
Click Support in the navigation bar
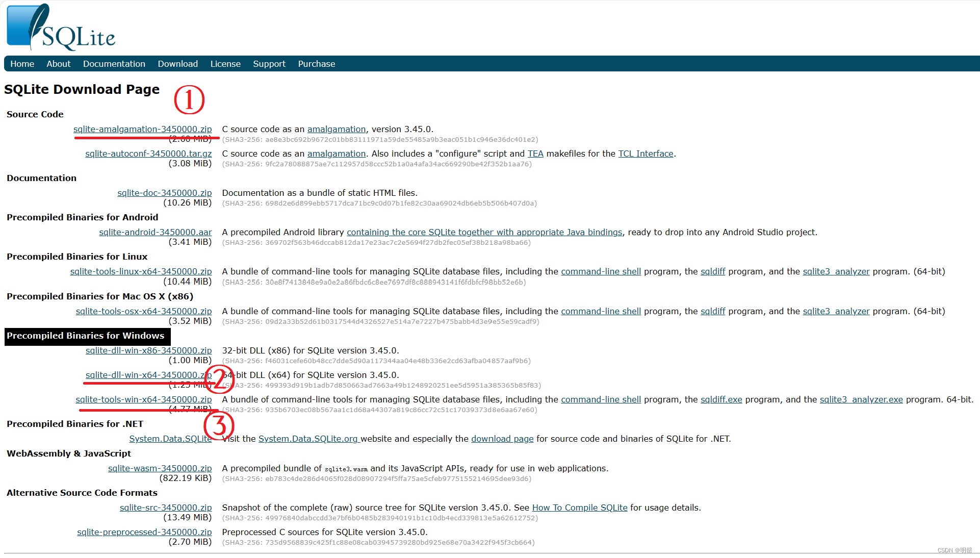tap(269, 64)
